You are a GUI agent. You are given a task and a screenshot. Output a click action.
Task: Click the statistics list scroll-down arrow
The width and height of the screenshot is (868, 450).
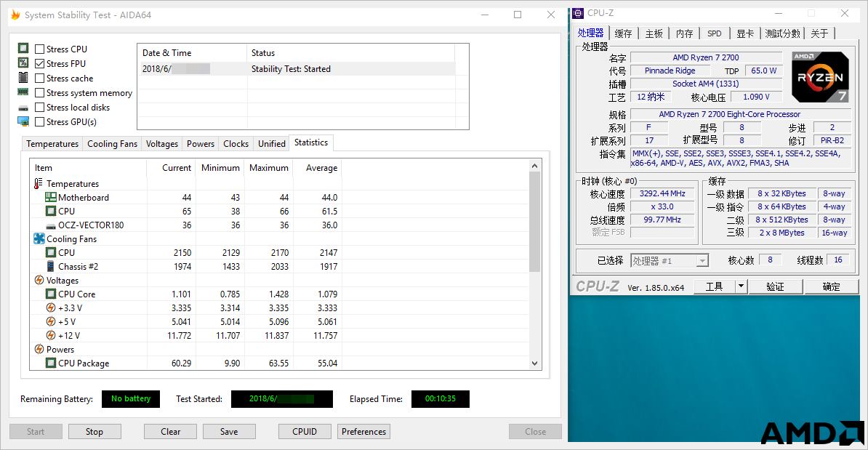click(x=534, y=363)
